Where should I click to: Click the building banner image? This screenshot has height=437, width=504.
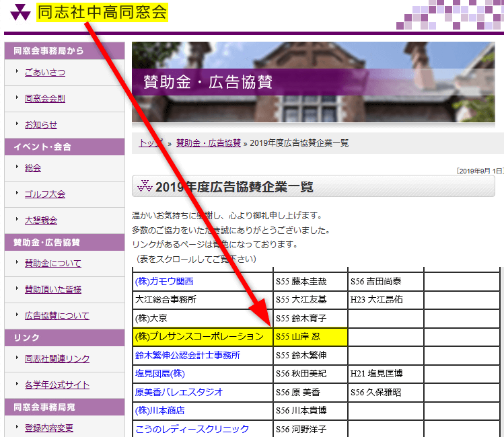tap(314, 82)
